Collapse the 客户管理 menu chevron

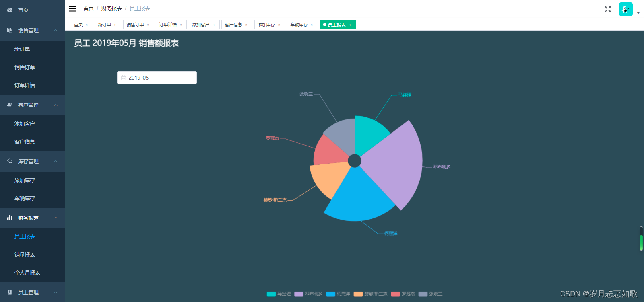(x=56, y=105)
